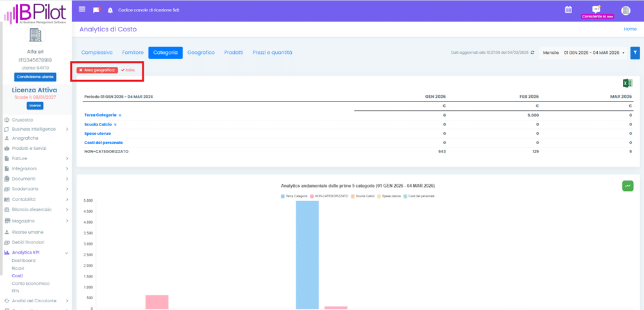This screenshot has width=644, height=310.
Task: Click the notification bell icon
Action: point(110,10)
